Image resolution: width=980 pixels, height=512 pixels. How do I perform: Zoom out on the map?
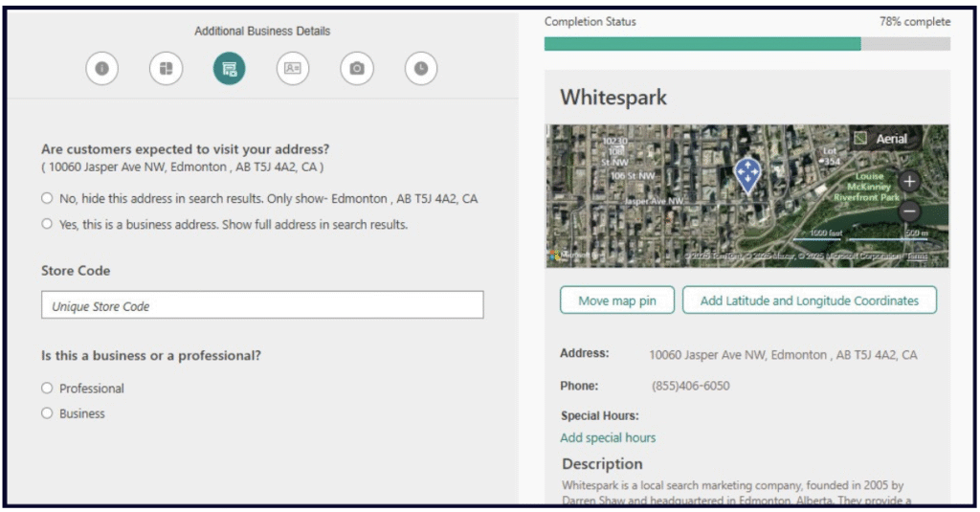[x=909, y=212]
